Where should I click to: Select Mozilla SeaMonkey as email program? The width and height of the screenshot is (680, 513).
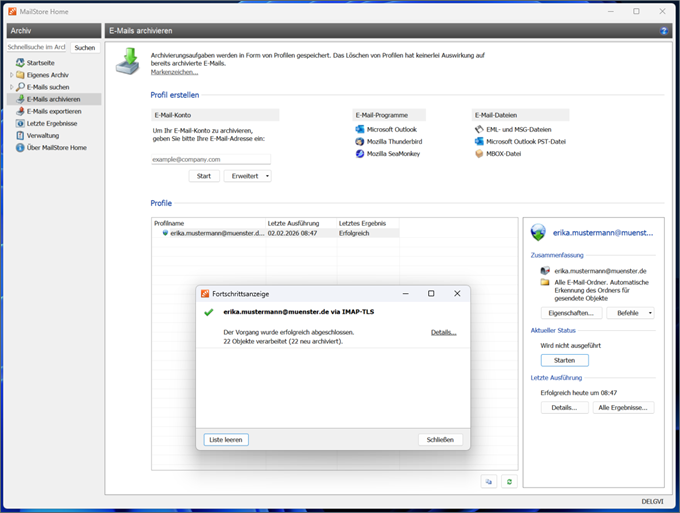391,154
